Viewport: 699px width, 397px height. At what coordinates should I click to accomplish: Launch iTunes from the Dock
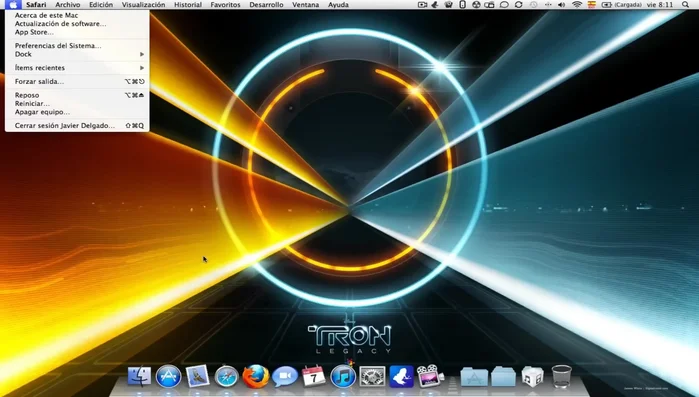tap(343, 377)
